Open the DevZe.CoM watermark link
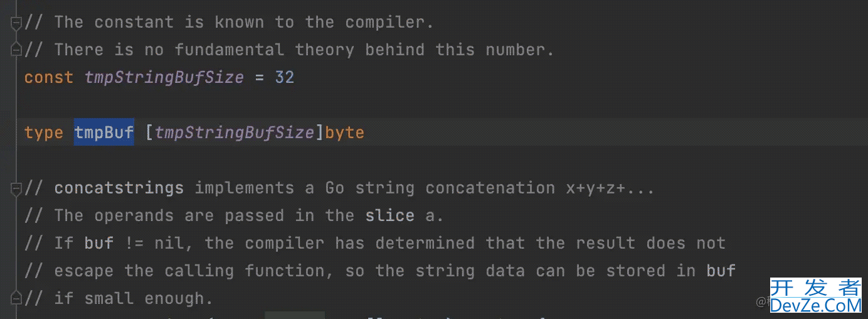This screenshot has width=868, height=319. [x=816, y=306]
